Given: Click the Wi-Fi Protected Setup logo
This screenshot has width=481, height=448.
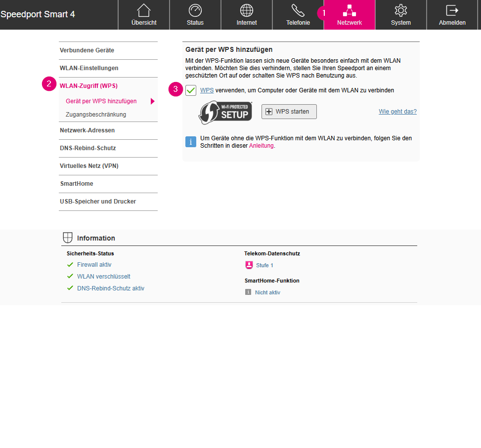Looking at the screenshot, I should [x=225, y=112].
